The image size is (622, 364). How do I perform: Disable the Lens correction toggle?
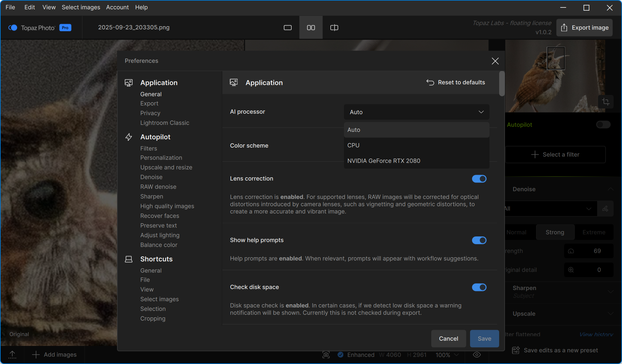click(x=479, y=179)
